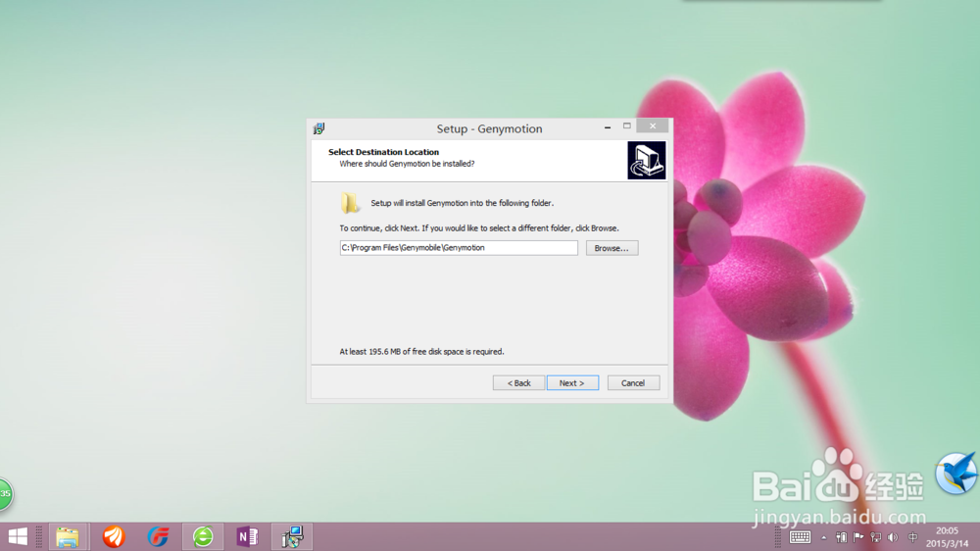Click the 'To continue, click Next' instruction line
This screenshot has height=551, width=980.
click(479, 228)
